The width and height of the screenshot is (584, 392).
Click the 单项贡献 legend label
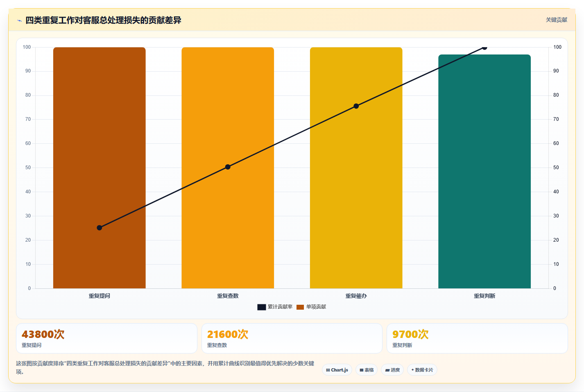coord(316,307)
